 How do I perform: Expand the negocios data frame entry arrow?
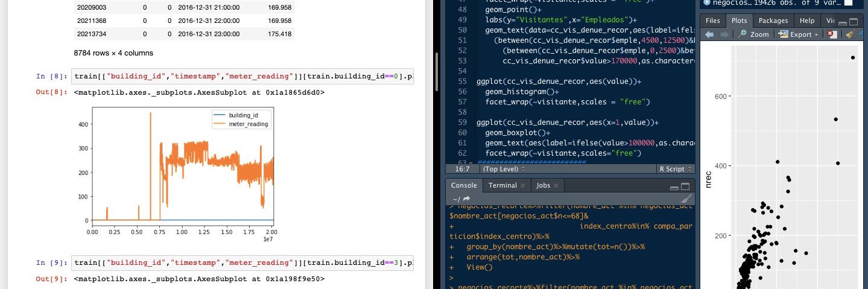(x=707, y=3)
